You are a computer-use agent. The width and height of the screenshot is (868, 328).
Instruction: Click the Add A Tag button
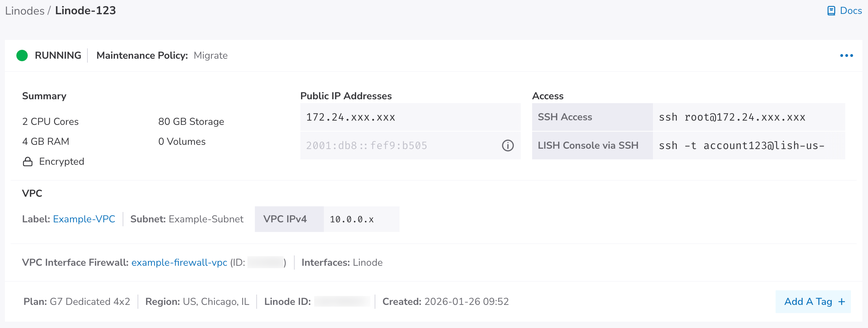click(x=814, y=301)
